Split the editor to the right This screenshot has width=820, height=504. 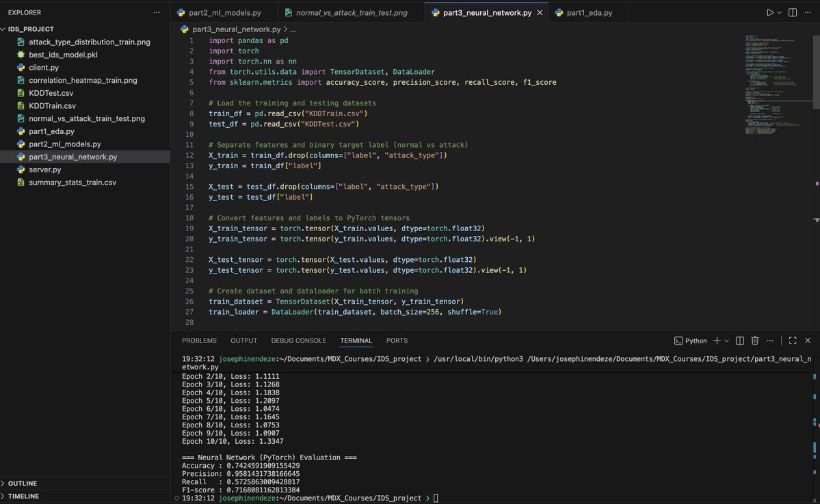coord(793,12)
